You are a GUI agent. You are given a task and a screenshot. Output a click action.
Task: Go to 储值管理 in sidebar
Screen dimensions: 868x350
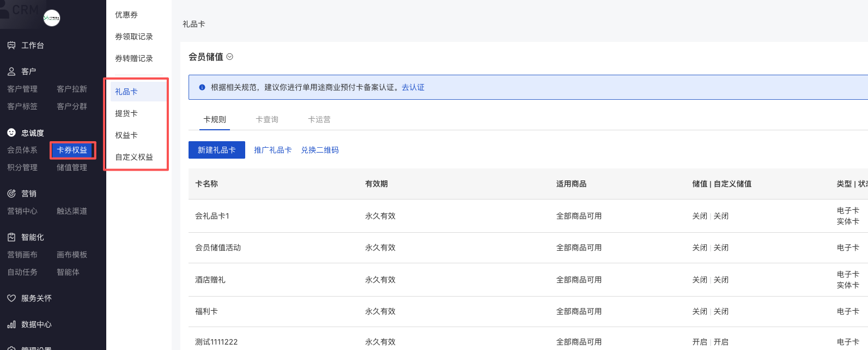[72, 167]
